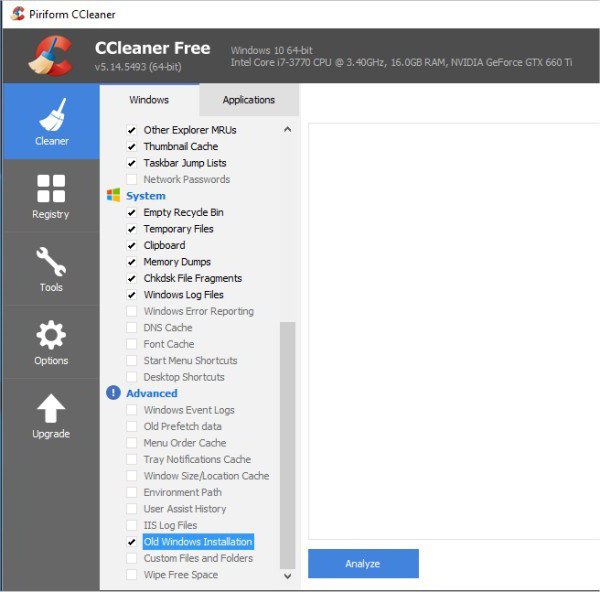Open the Cleaner section broom icon
Image resolution: width=600 pixels, height=592 pixels.
(50, 113)
